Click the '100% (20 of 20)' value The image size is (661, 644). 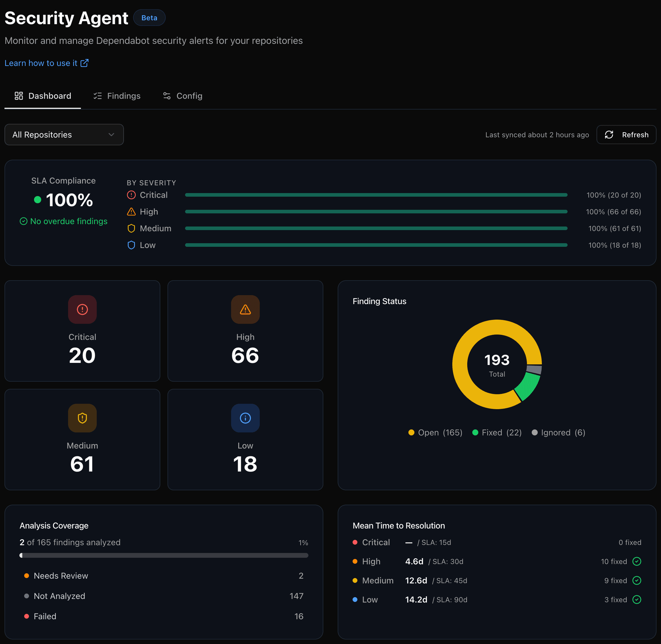tap(614, 195)
